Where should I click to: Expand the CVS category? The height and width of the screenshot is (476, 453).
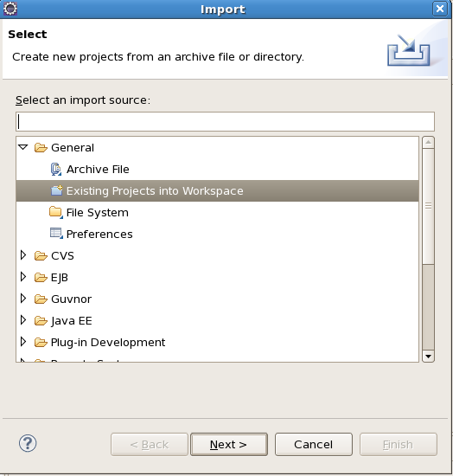(23, 255)
